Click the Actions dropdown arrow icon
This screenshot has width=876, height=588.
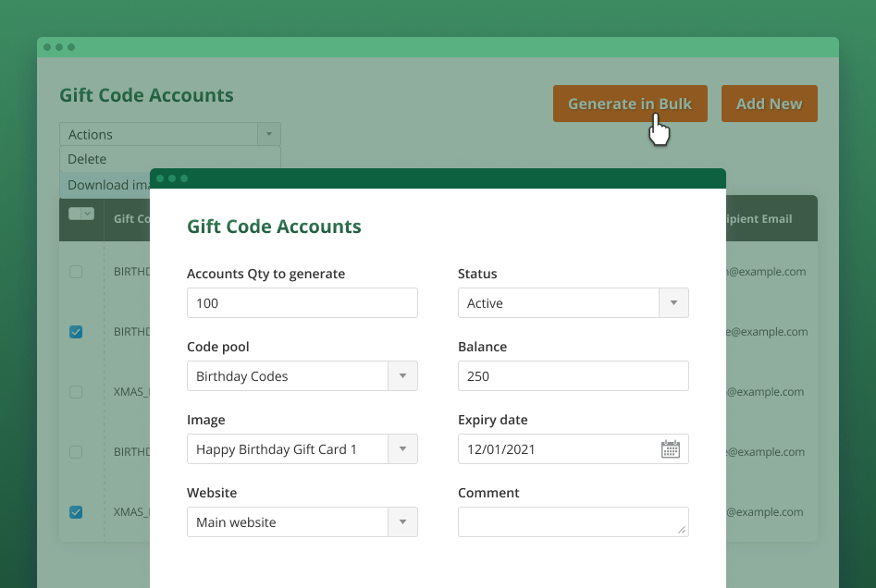(268, 133)
